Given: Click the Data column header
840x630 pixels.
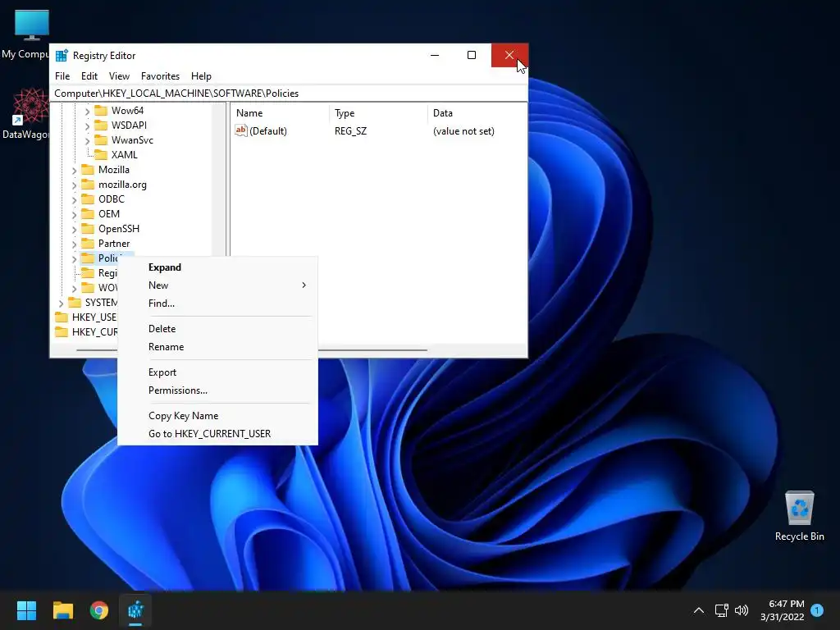Looking at the screenshot, I should [x=477, y=113].
